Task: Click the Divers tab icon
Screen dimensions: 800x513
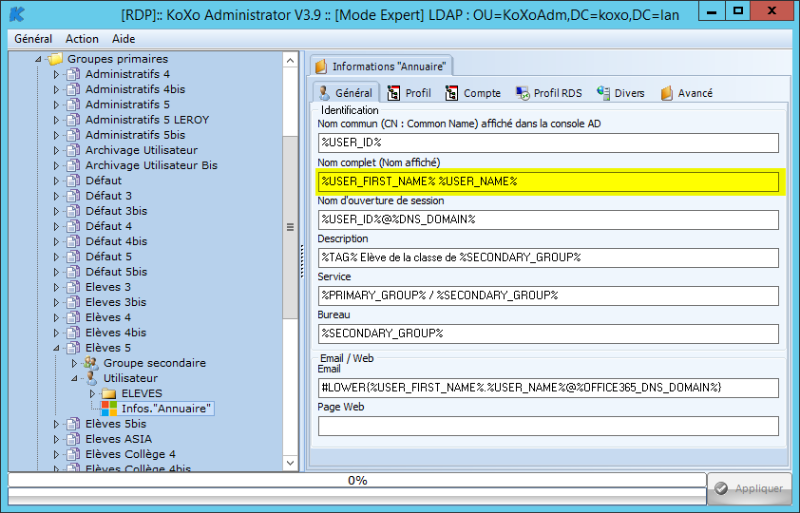Action: (603, 93)
